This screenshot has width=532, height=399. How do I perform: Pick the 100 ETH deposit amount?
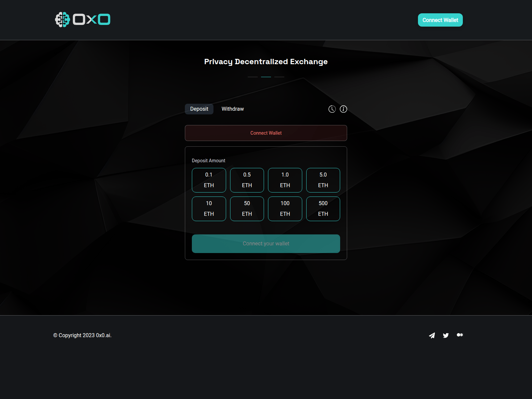point(285,208)
